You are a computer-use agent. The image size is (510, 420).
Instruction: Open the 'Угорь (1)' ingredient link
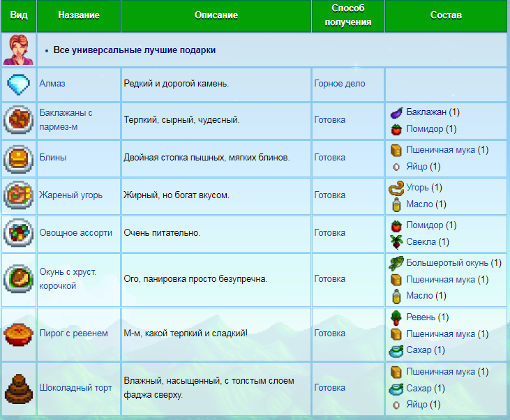pos(423,188)
